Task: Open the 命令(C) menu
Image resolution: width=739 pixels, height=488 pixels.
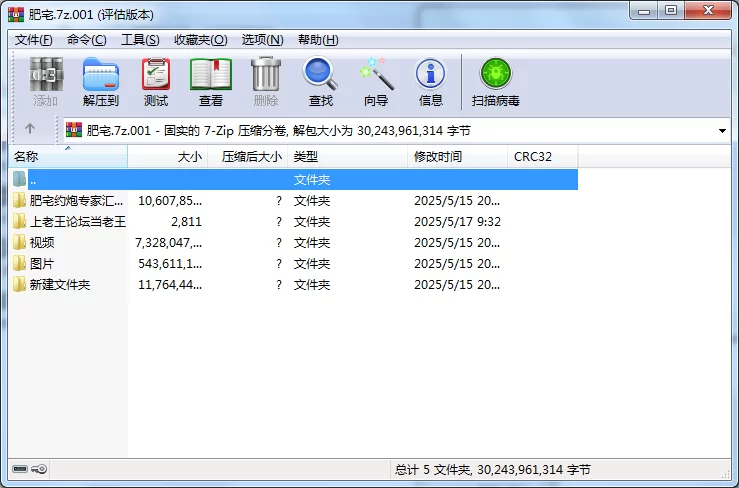Action: [86, 40]
